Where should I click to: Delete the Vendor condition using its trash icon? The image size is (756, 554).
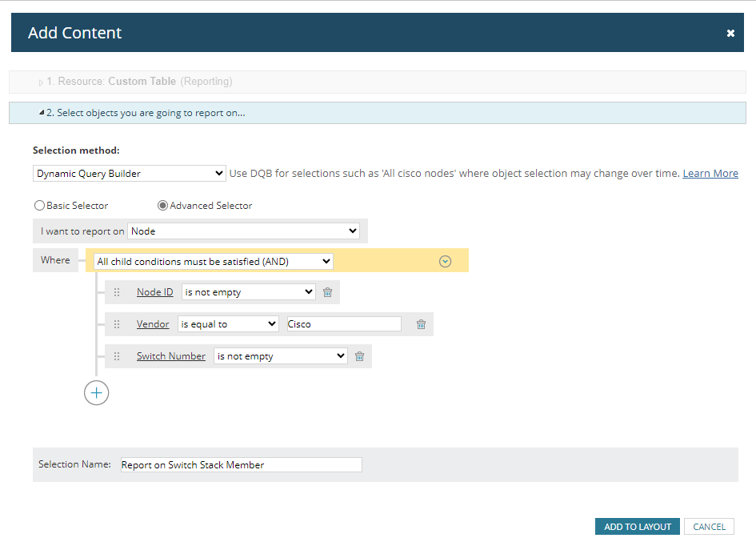coord(422,323)
